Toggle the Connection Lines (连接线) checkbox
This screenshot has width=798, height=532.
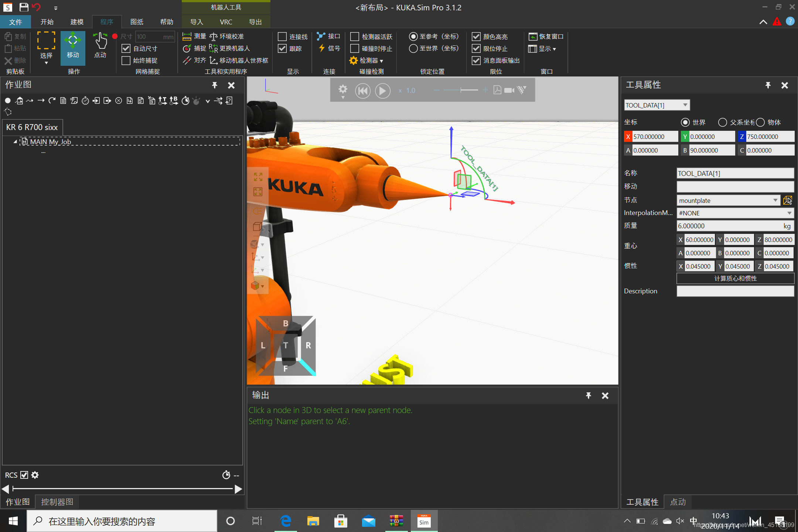coord(282,36)
